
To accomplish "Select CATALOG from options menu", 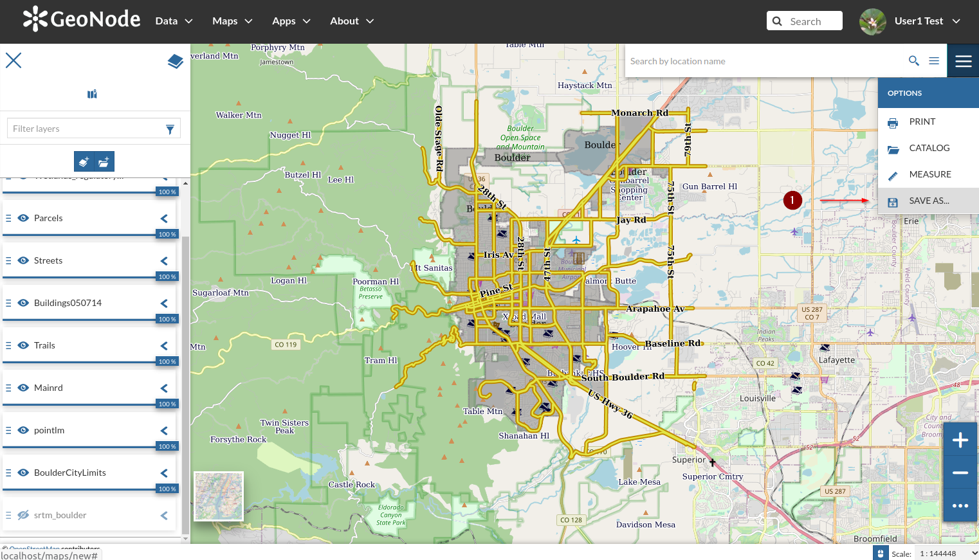I will click(928, 148).
